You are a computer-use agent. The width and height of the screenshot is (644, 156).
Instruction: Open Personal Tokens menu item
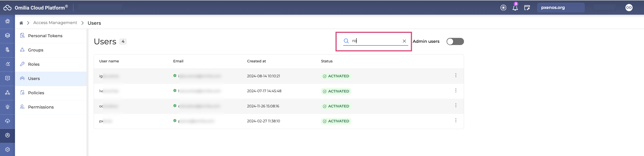[x=45, y=36]
